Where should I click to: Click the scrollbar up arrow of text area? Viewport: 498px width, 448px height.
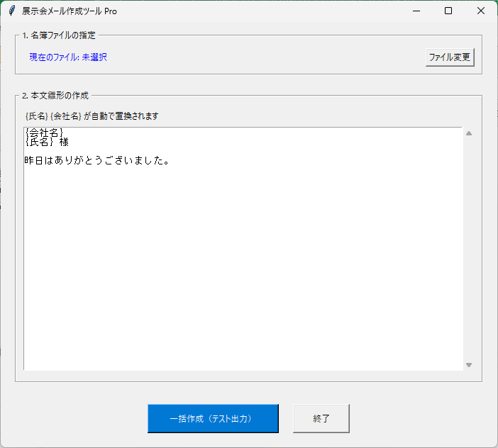click(468, 133)
